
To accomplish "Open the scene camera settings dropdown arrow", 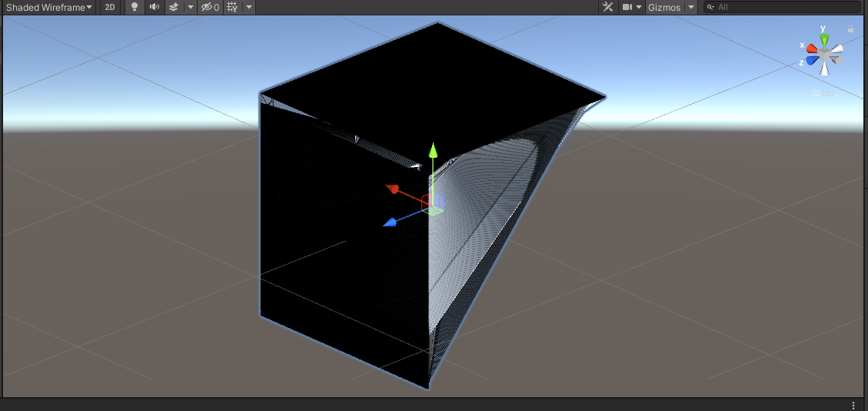I will 639,7.
